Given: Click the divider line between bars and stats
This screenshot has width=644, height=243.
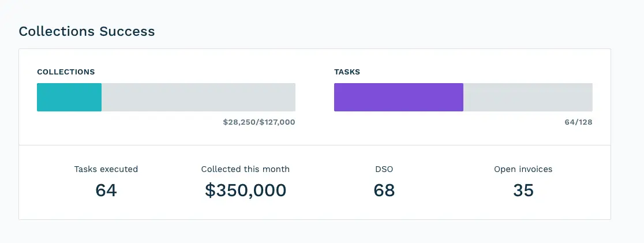Looking at the screenshot, I should 314,145.
